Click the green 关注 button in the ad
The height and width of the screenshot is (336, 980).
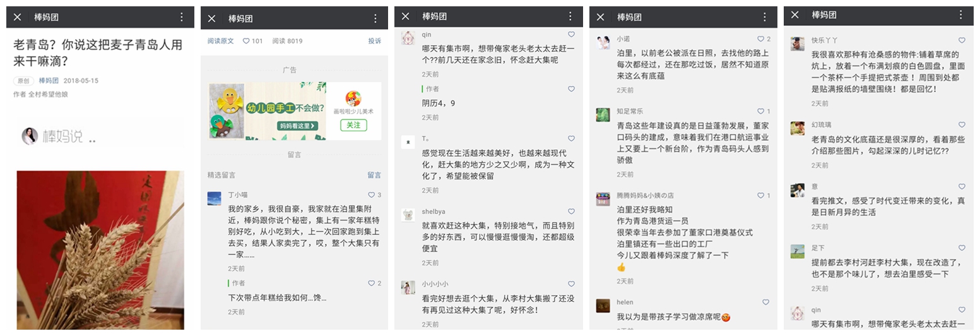pyautogui.click(x=353, y=125)
